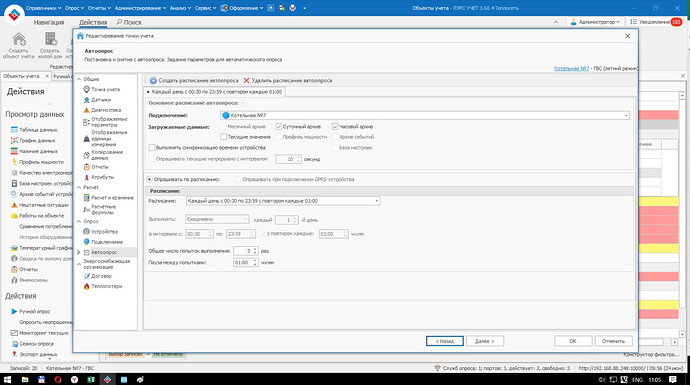690x385 pixels.
Task: Open the Опрос menu in title bar
Action: (74, 8)
